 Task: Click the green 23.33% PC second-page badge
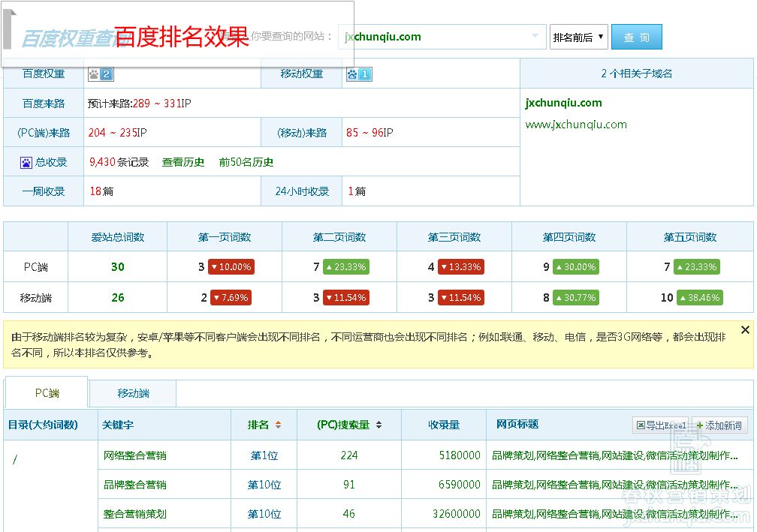(x=346, y=266)
